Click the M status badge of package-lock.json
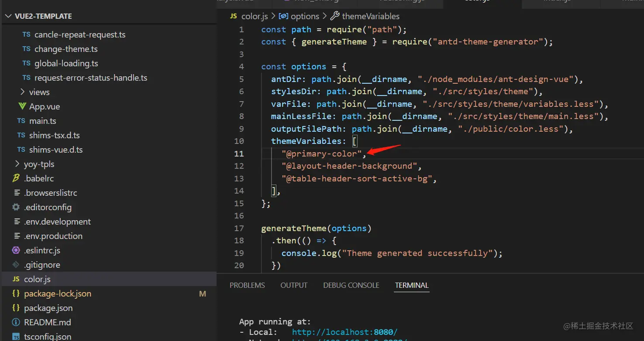Image resolution: width=644 pixels, height=341 pixels. 203,294
